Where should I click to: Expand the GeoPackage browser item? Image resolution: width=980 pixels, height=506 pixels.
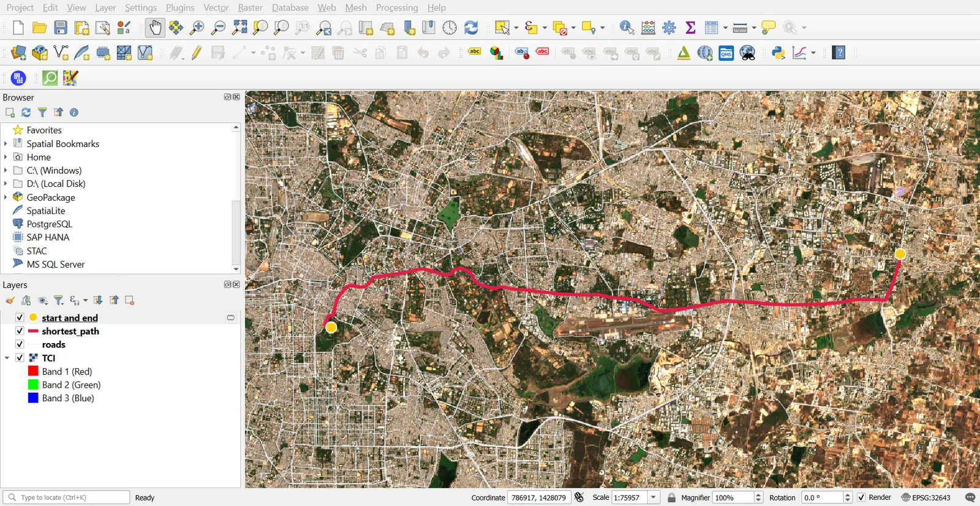pos(6,197)
